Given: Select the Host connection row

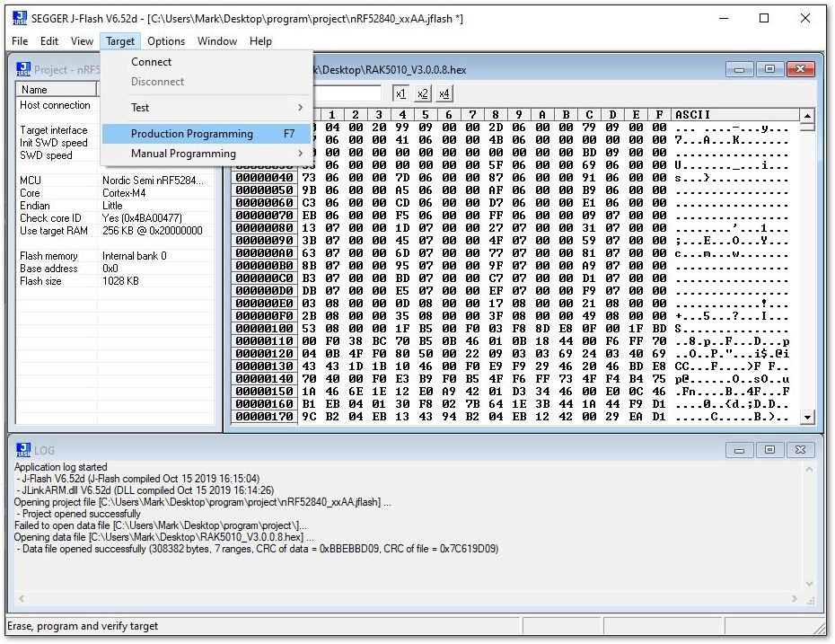Looking at the screenshot, I should tap(56, 105).
